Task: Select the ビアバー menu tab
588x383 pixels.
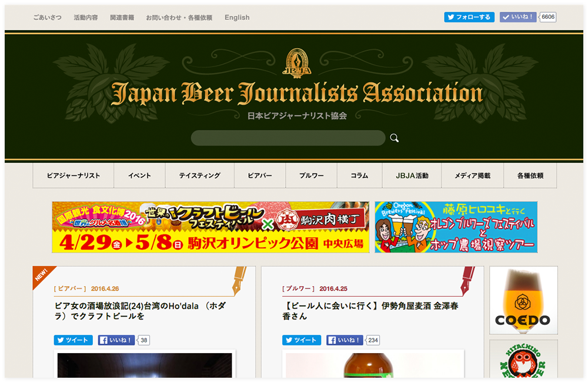Action: coord(260,176)
